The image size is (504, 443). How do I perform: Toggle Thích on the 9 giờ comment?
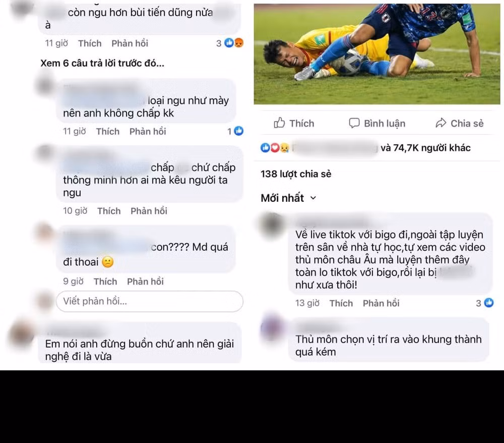(x=105, y=282)
